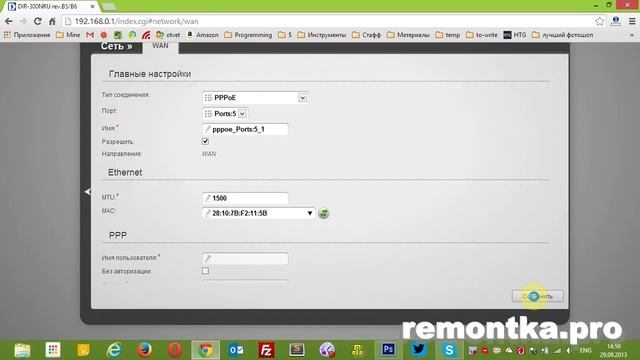640x360 pixels.
Task: Open the Programming bookmarks folder
Action: [x=248, y=35]
